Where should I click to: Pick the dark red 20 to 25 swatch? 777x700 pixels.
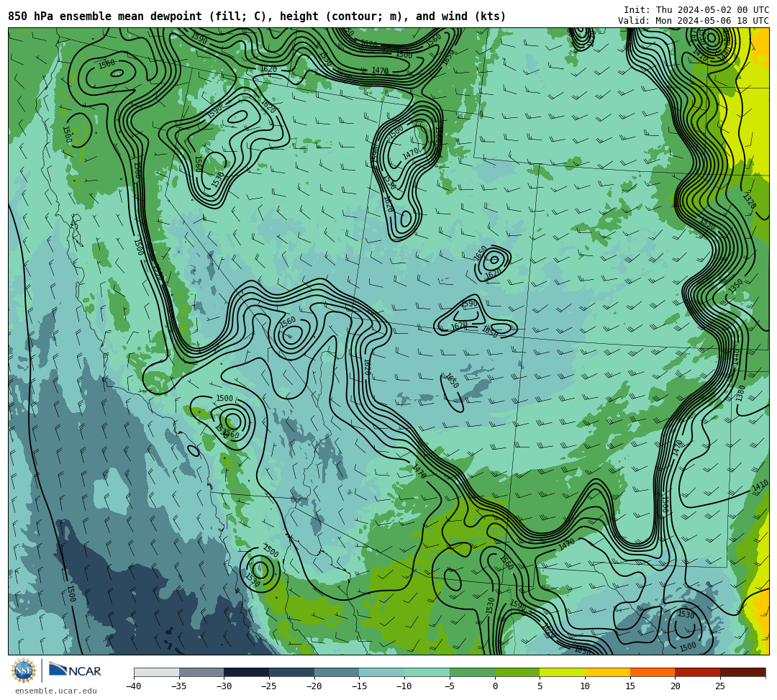coord(698,672)
